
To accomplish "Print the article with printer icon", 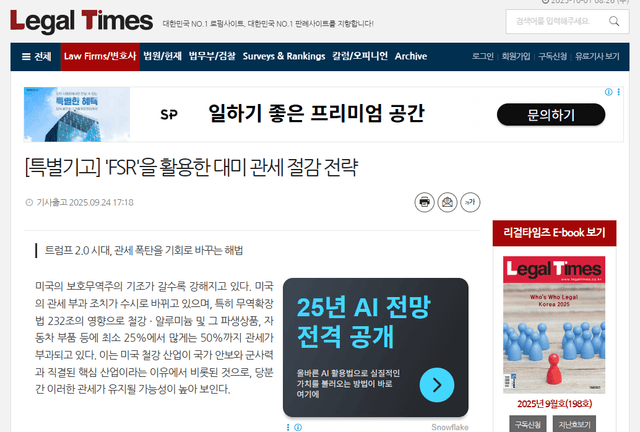I will point(424,202).
